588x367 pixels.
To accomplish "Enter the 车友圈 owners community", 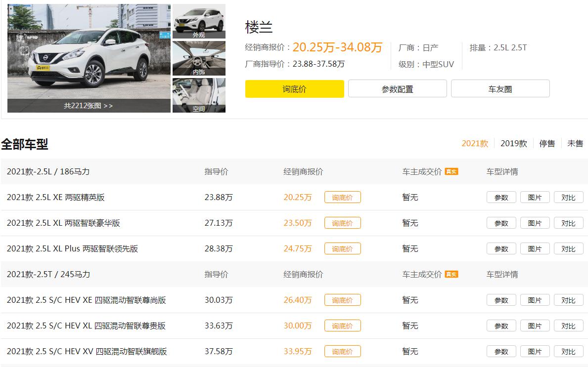I will point(500,88).
